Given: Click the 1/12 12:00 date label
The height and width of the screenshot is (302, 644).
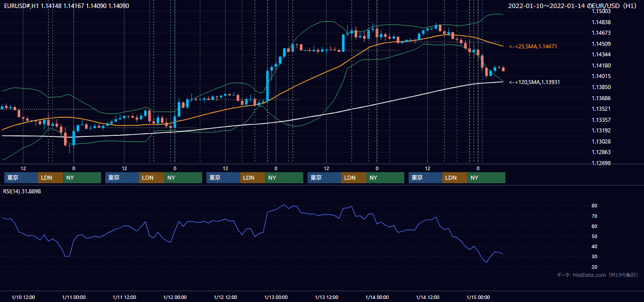Looking at the screenshot, I should click(225, 297).
